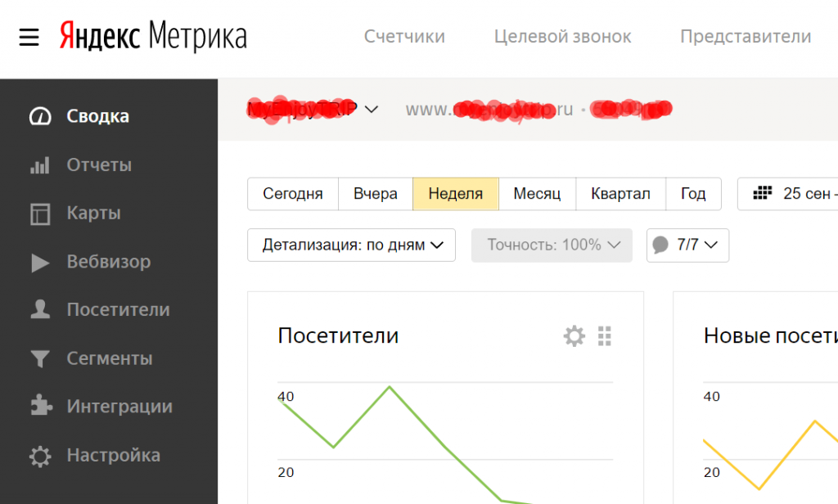Switch period to Месяц
This screenshot has width=838, height=504.
(x=537, y=193)
